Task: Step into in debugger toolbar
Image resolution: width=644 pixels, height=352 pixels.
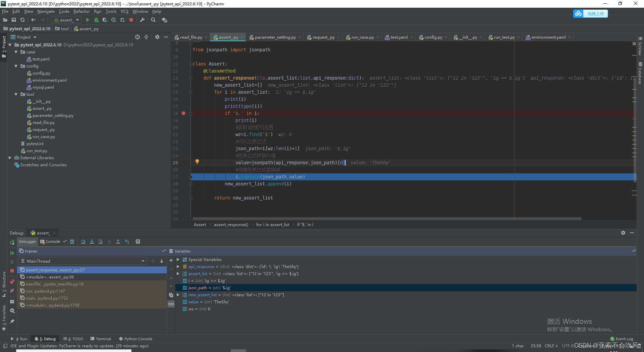Action: [92, 241]
